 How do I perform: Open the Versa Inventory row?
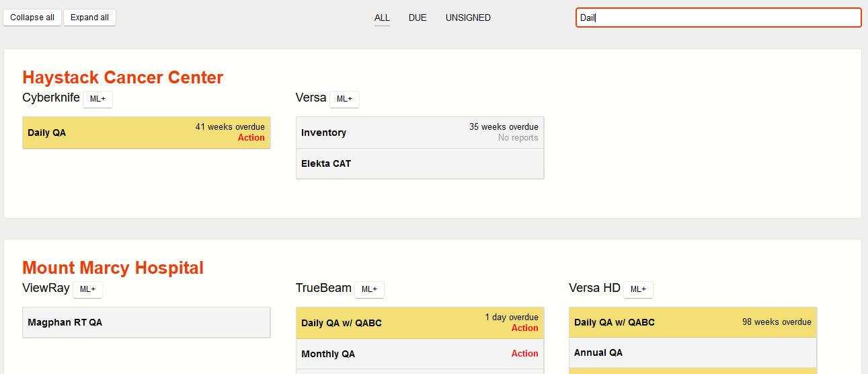pos(377,133)
